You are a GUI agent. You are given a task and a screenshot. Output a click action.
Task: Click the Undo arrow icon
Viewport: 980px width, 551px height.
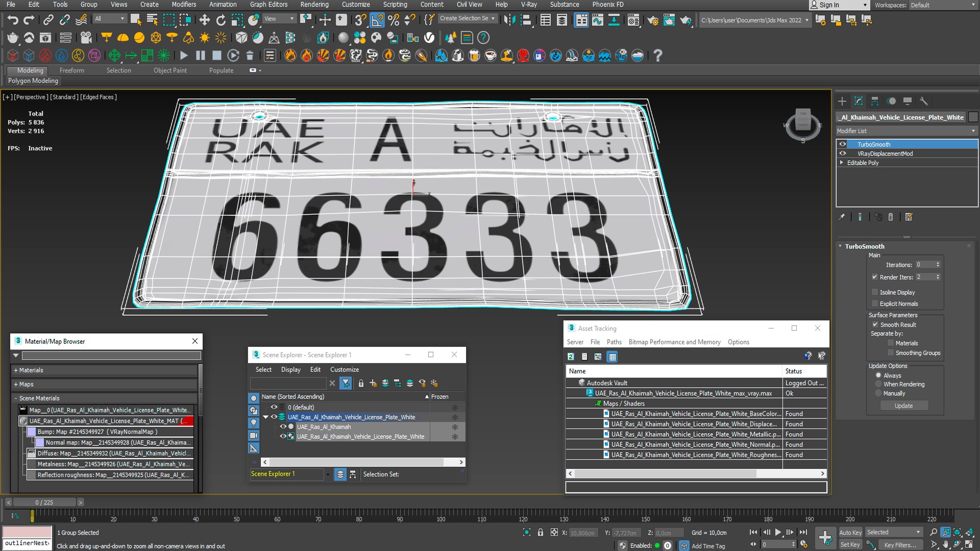13,20
